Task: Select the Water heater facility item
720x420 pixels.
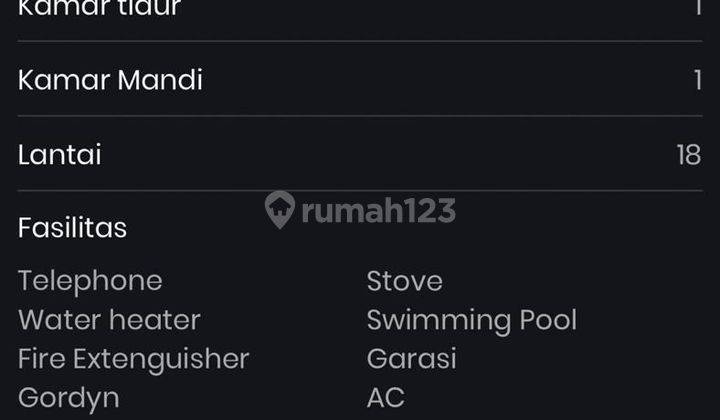Action: point(109,319)
